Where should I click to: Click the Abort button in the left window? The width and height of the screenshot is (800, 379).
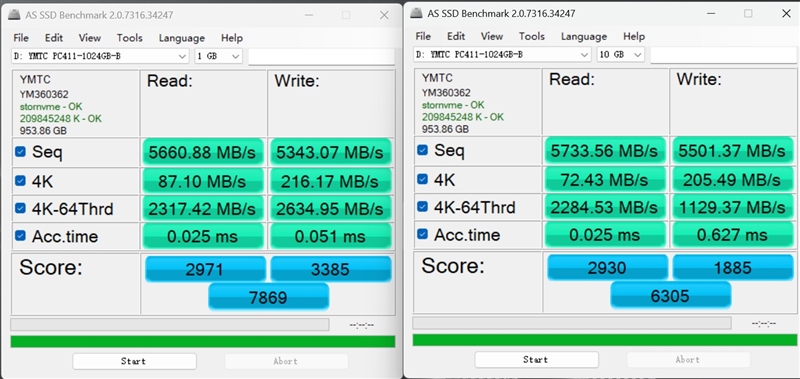pyautogui.click(x=286, y=361)
